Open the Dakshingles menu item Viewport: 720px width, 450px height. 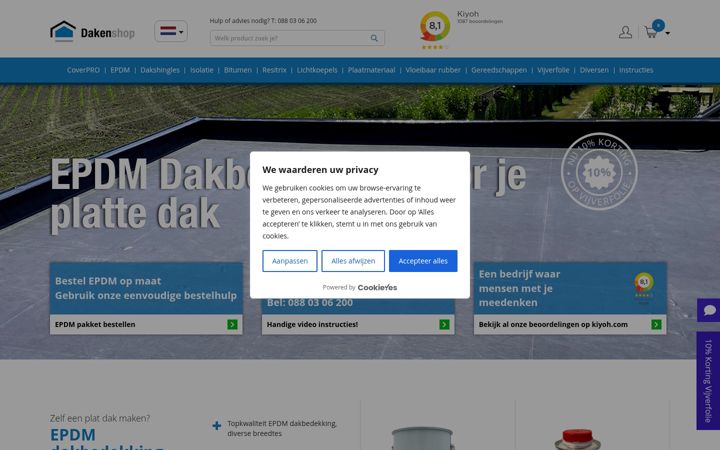click(160, 70)
